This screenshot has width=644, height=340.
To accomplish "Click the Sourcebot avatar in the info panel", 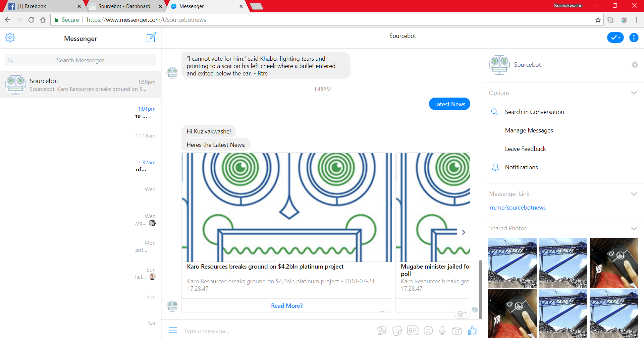I will pos(499,65).
